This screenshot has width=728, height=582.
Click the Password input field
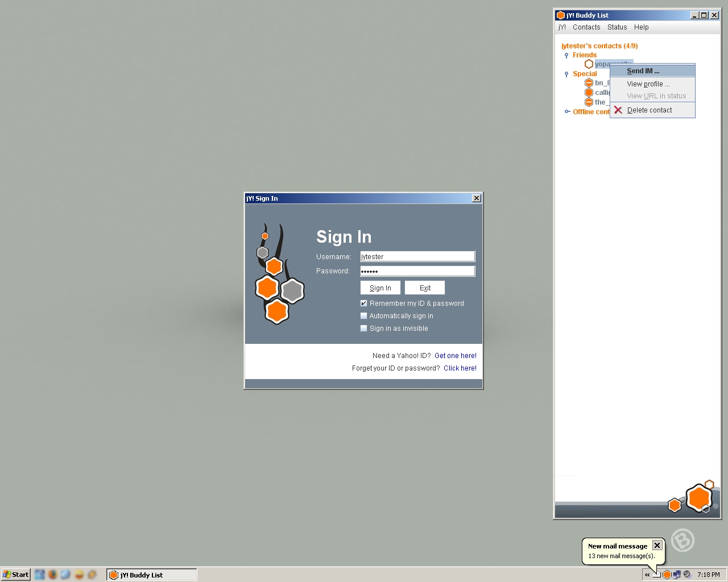click(417, 271)
